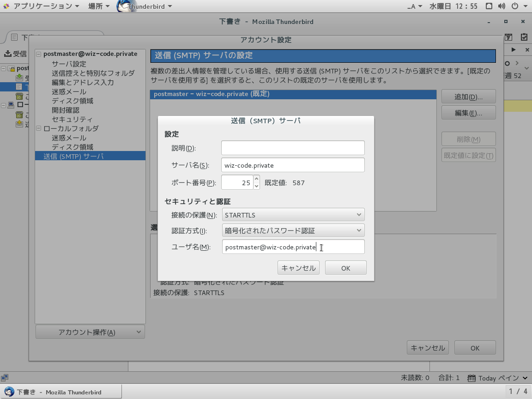Screen dimensions: 532x399
Task: Collapse postmaster account in Thunderbird folder pane
Action: [x=3, y=68]
